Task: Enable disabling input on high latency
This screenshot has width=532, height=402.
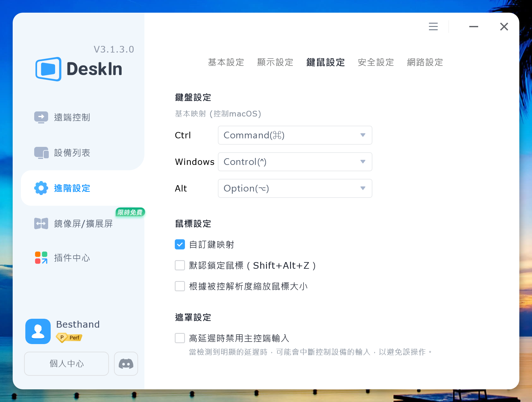Action: tap(180, 338)
